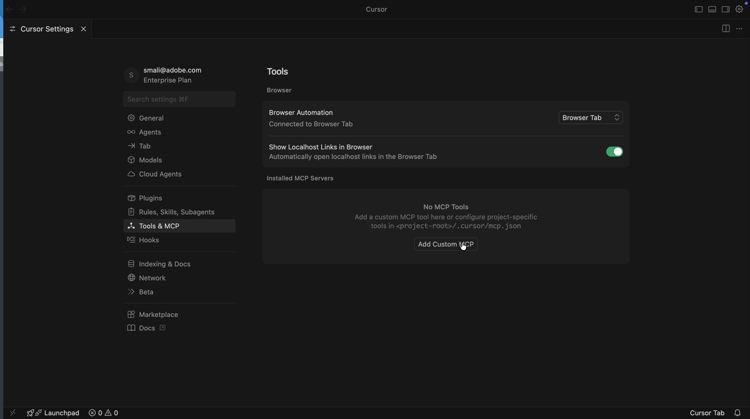Image resolution: width=750 pixels, height=419 pixels.
Task: Focus the Search settings field
Action: 179,99
